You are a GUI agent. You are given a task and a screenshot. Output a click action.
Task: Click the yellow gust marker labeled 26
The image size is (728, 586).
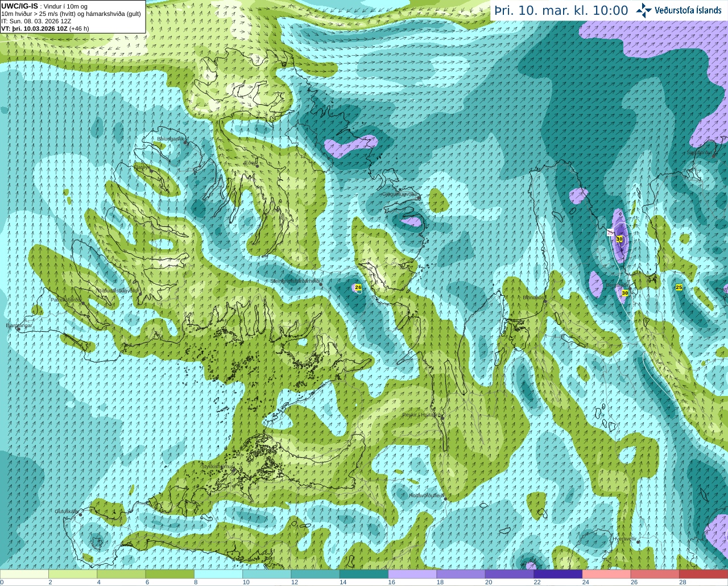pyautogui.click(x=358, y=287)
